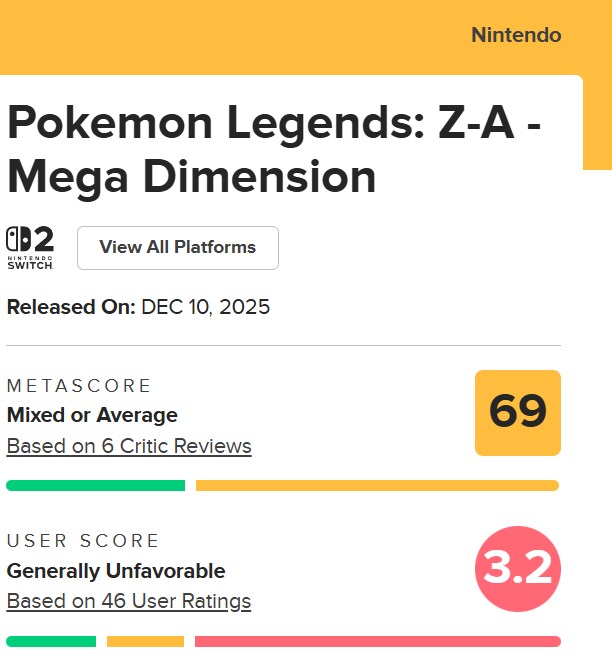Click the red 3.2 User Score circle
Screen dimensions: 612x672
517,568
